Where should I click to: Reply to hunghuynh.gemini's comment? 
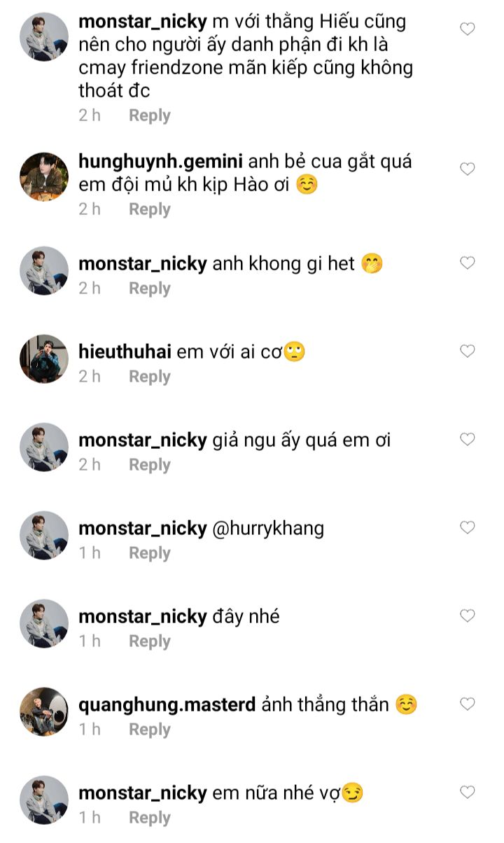pyautogui.click(x=150, y=209)
